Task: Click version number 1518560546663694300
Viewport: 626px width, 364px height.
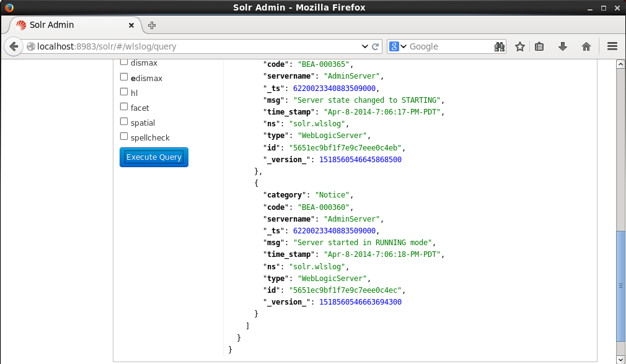Action: click(361, 302)
